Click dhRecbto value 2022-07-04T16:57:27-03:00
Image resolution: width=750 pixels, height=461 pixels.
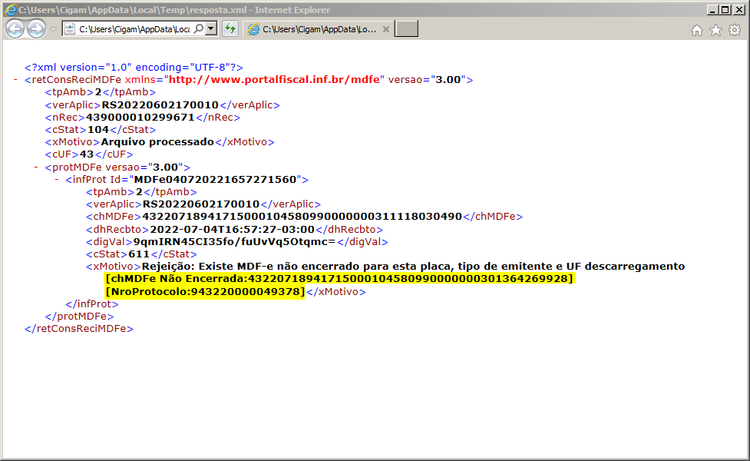tap(232, 230)
